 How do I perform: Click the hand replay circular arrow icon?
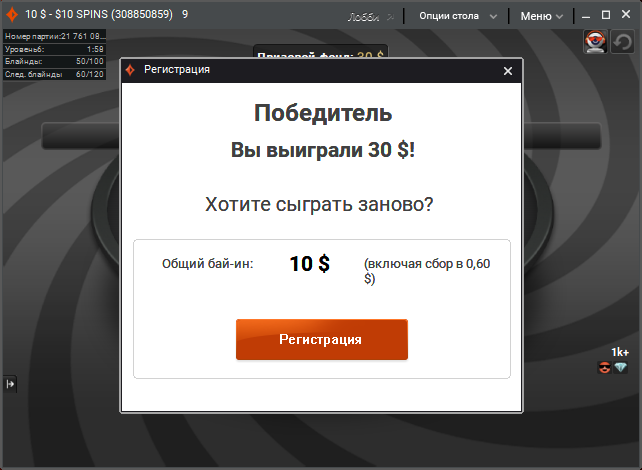pyautogui.click(x=622, y=42)
